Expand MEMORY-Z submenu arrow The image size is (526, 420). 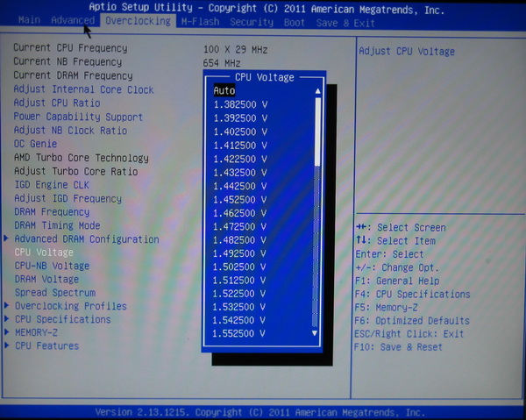(6, 332)
